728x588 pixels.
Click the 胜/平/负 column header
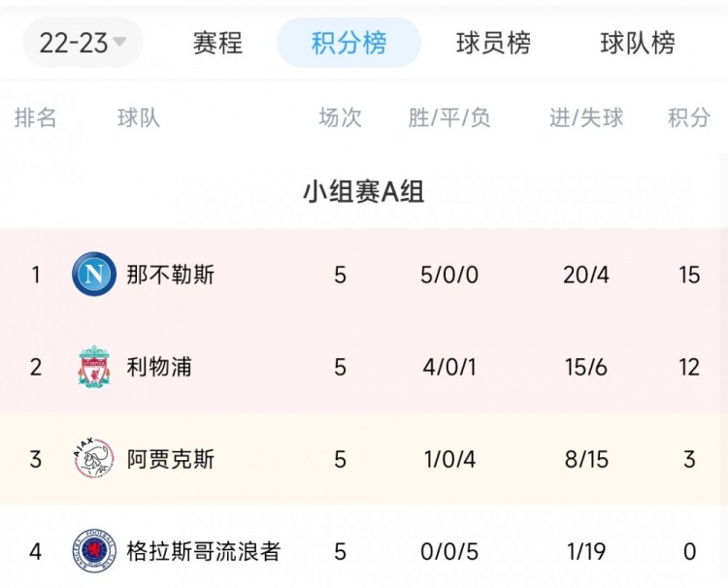[x=449, y=117]
